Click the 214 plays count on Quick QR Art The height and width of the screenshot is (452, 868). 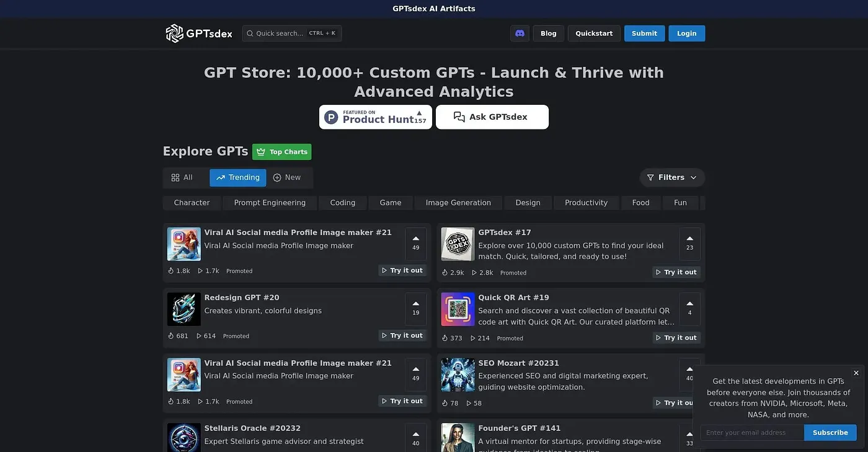pos(480,339)
